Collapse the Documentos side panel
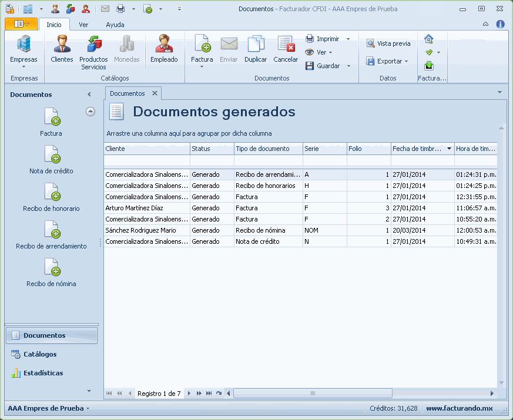 [x=89, y=95]
